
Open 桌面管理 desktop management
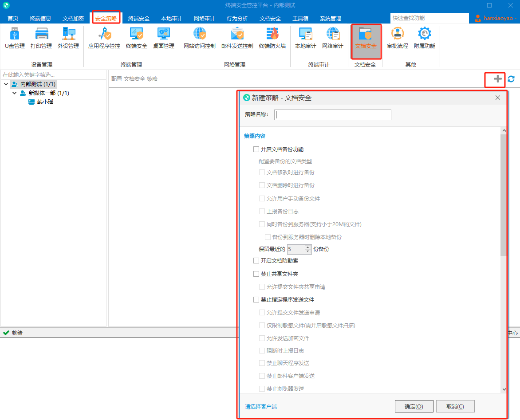click(163, 38)
